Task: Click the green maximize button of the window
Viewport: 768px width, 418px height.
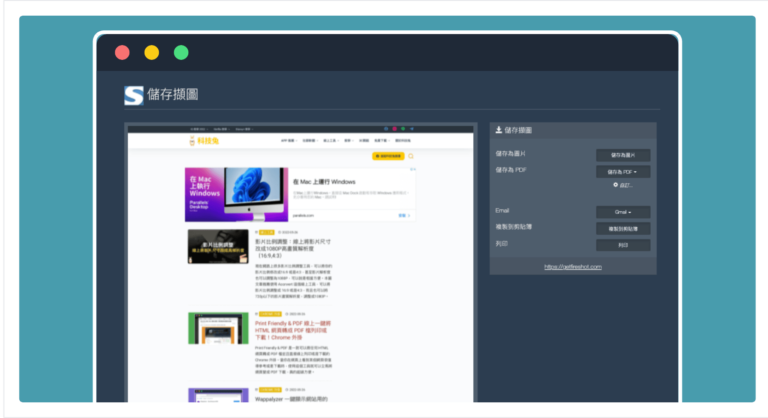Action: click(x=181, y=52)
